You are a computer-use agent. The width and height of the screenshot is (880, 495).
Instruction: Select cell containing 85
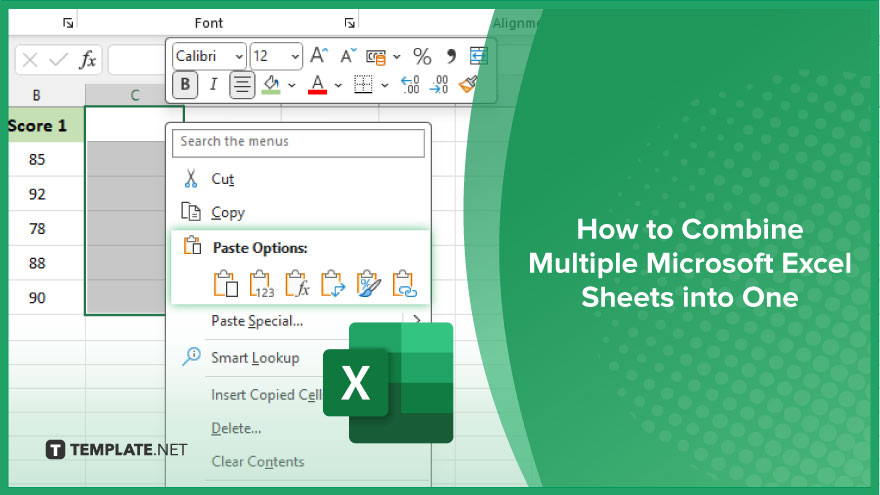[47, 159]
